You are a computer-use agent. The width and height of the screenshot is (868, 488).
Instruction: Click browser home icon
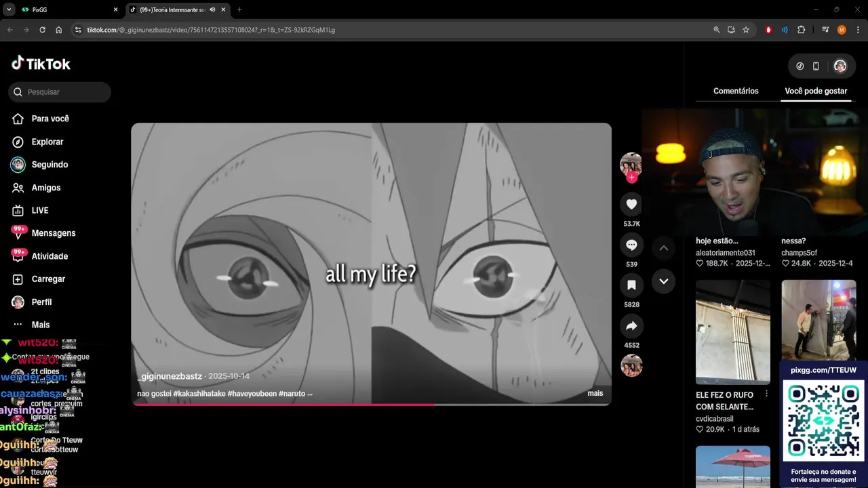59,30
